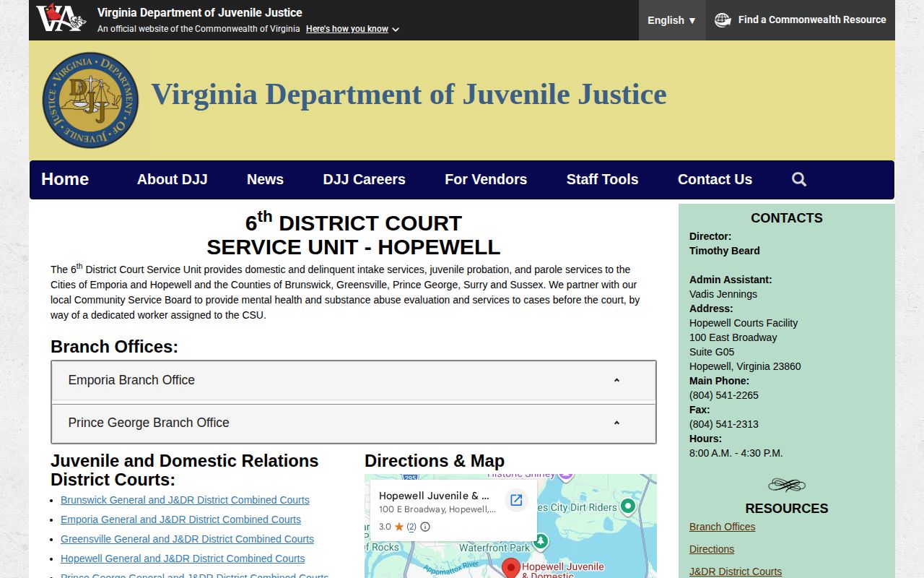Image resolution: width=924 pixels, height=578 pixels.
Task: Go to J&DR District Courts resource link
Action: [x=736, y=571]
